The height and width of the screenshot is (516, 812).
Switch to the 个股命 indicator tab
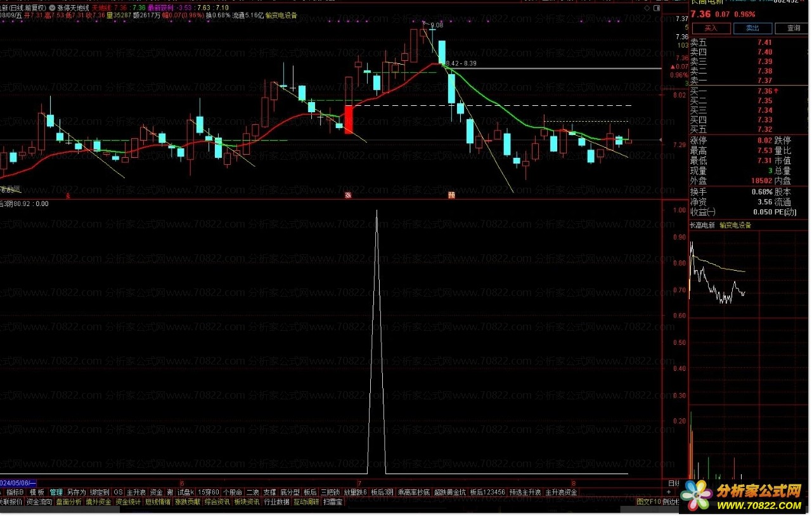click(x=233, y=492)
